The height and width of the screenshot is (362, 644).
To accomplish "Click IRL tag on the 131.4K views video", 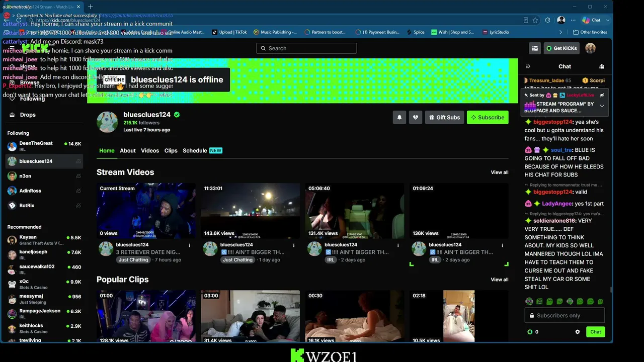I will 331,260.
